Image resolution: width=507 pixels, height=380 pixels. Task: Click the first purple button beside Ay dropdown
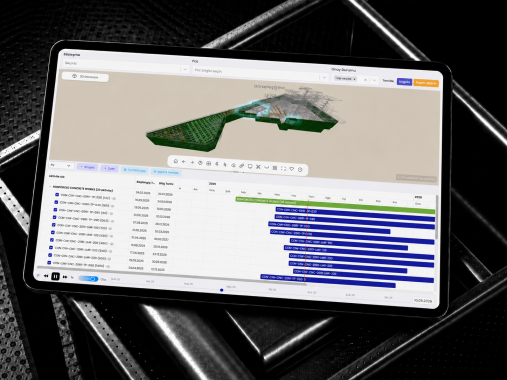(87, 167)
